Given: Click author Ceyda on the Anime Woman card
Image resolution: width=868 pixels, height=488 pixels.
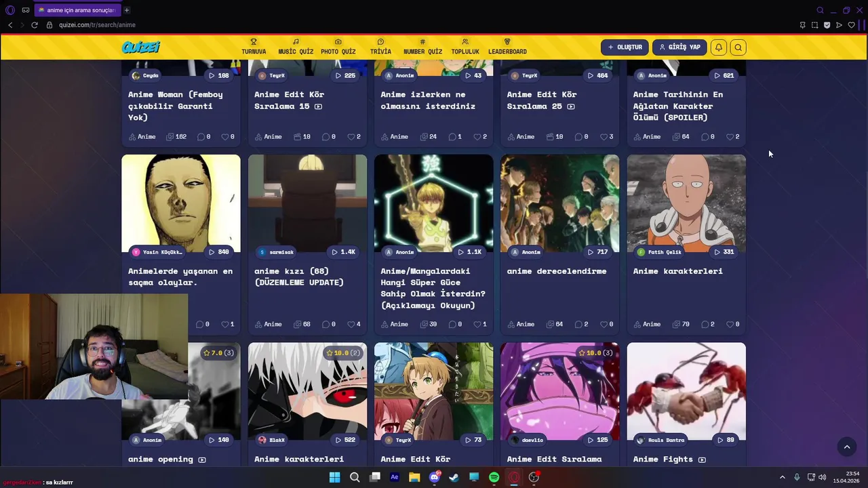Looking at the screenshot, I should click(x=145, y=75).
